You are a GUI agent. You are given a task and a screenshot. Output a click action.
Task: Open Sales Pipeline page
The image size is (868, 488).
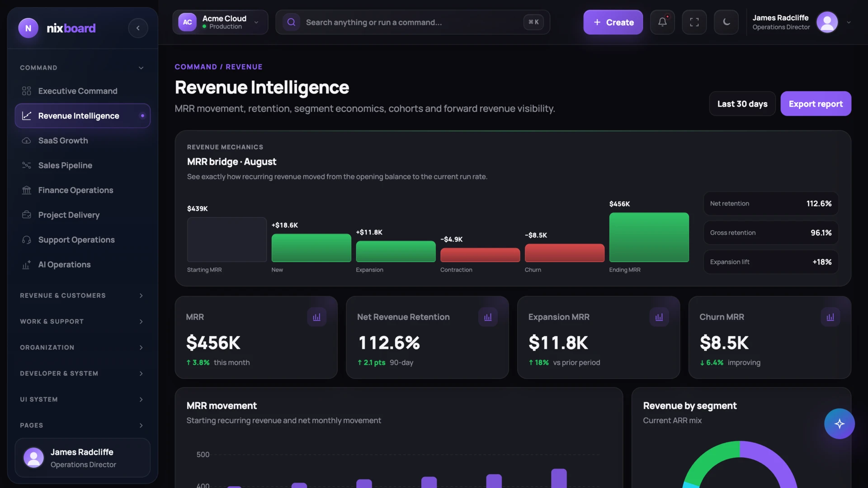click(x=82, y=165)
